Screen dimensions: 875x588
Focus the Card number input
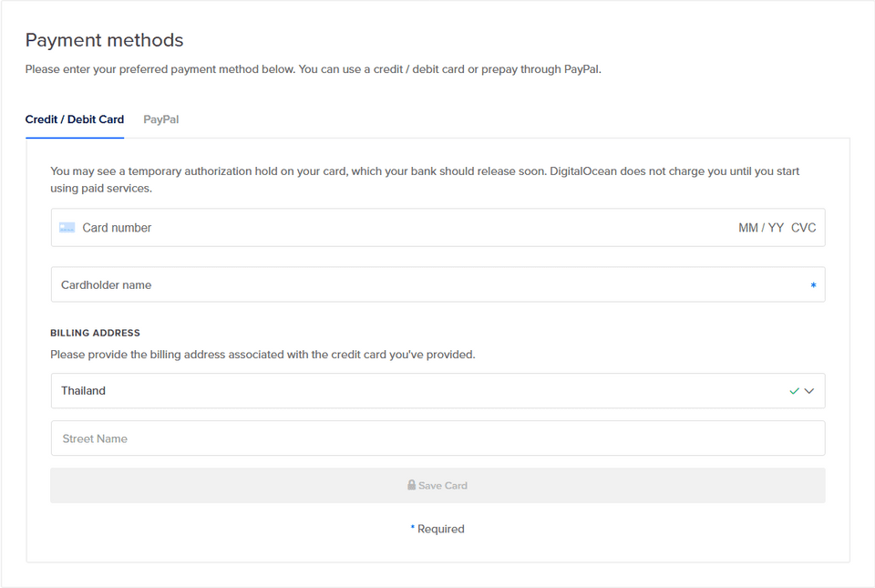[273, 228]
